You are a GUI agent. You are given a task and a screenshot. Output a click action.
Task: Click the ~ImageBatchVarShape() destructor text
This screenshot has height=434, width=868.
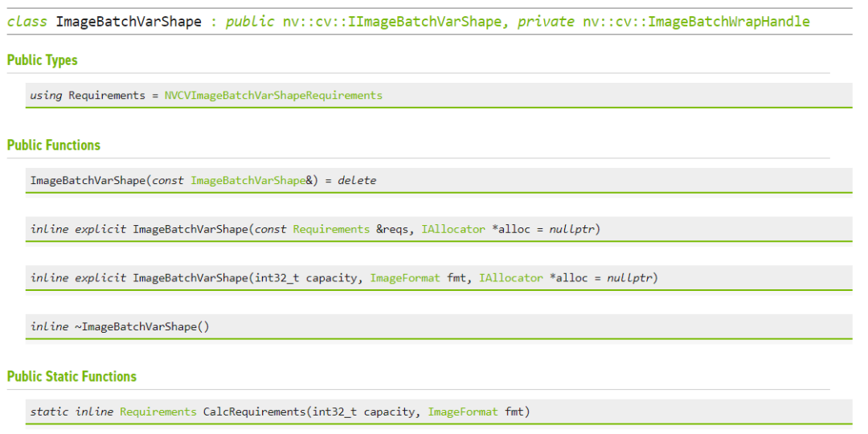click(x=142, y=326)
